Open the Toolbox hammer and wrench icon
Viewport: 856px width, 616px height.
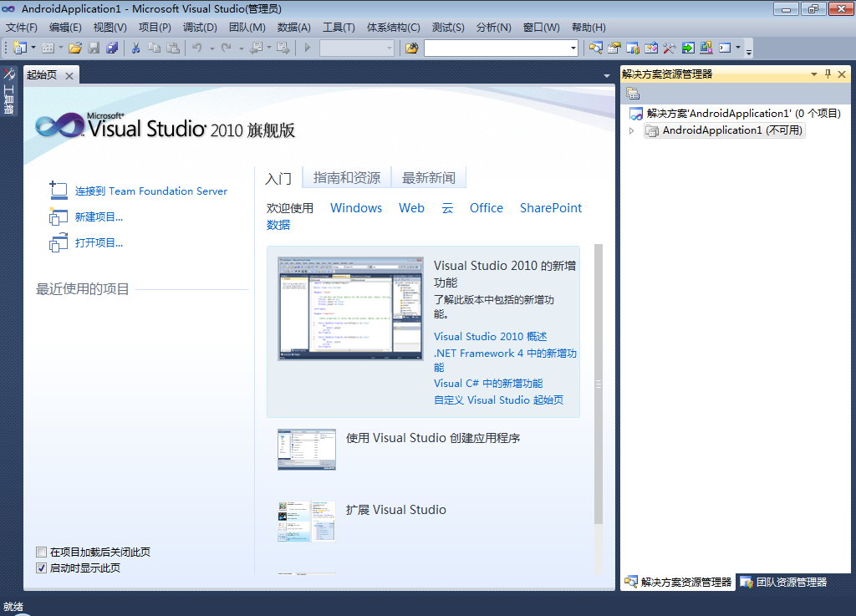(x=670, y=48)
